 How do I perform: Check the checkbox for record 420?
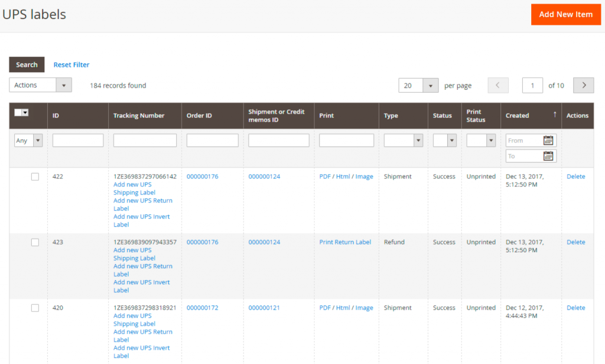(35, 307)
